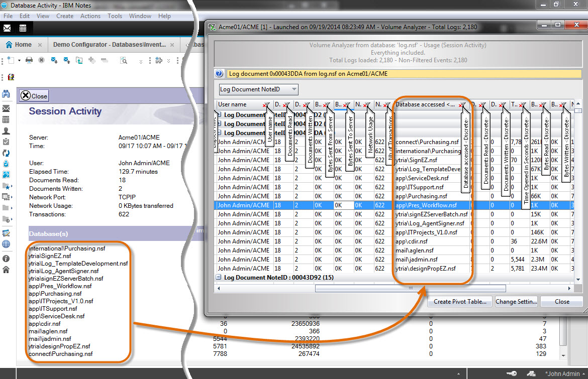Image resolution: width=588 pixels, height=379 pixels.
Task: Click the mail with down arrow icon
Action: tap(54, 60)
